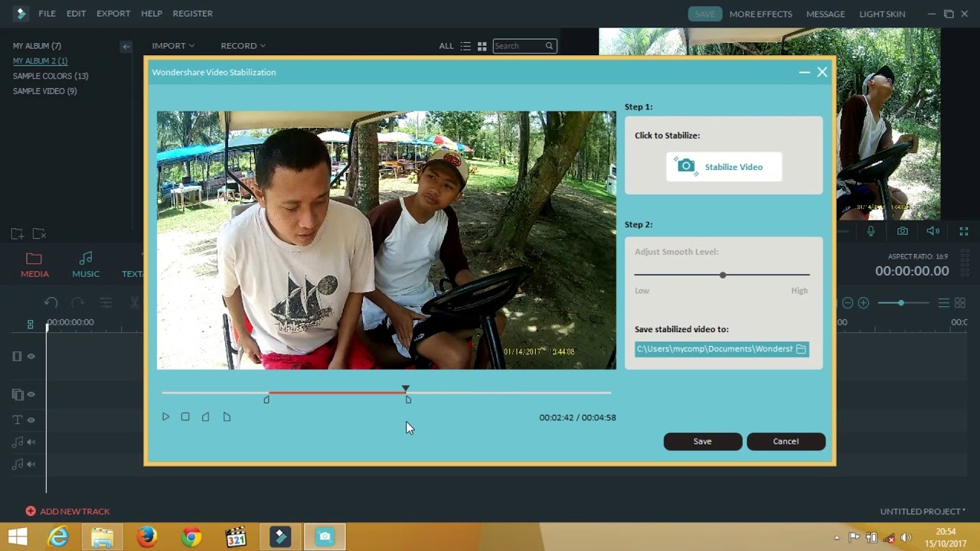Click the timeline zoom in plus icon
Screen dimensions: 980x551
click(x=864, y=303)
